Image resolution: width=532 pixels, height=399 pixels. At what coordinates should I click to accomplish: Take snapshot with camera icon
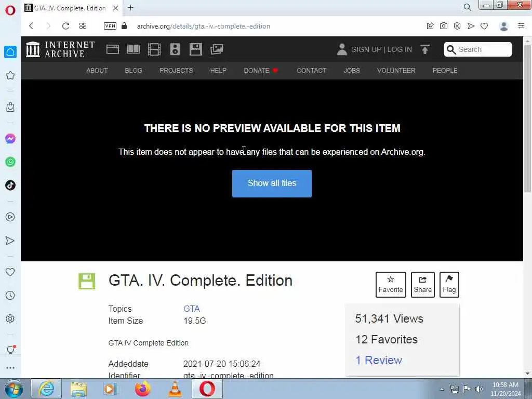click(444, 26)
